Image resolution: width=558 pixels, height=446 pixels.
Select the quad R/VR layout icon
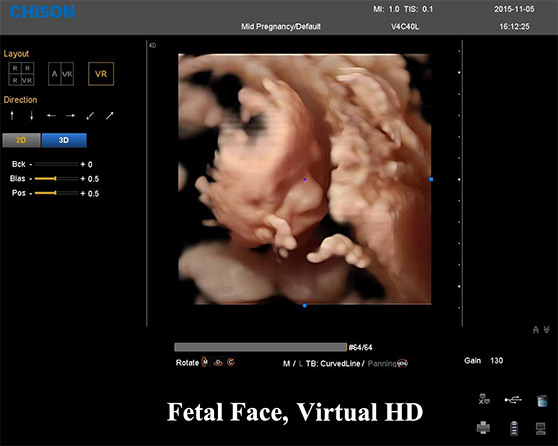[21, 74]
